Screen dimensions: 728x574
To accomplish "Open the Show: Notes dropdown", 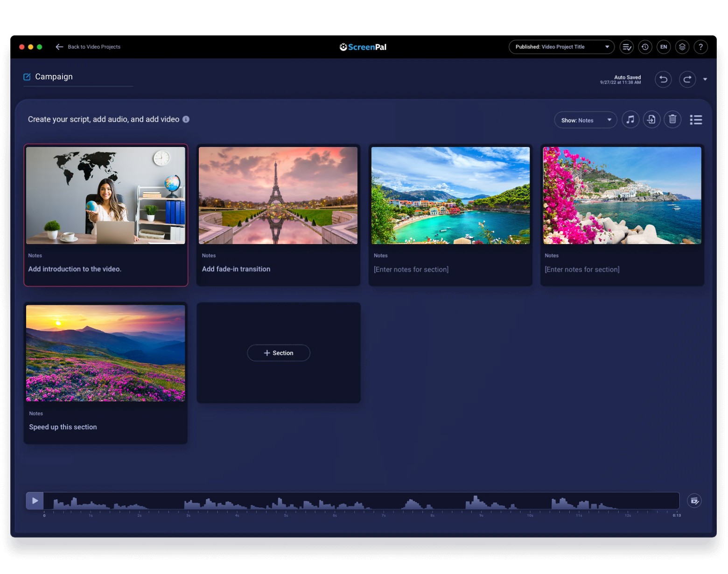I will [x=585, y=120].
